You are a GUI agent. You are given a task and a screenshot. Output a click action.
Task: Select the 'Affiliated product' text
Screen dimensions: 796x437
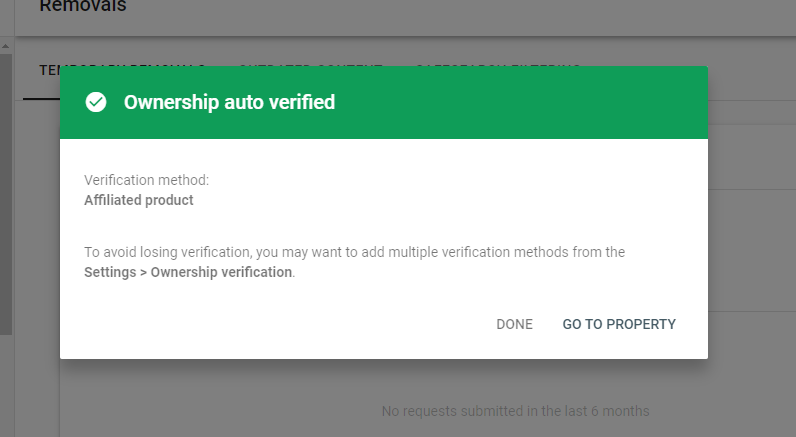[139, 200]
